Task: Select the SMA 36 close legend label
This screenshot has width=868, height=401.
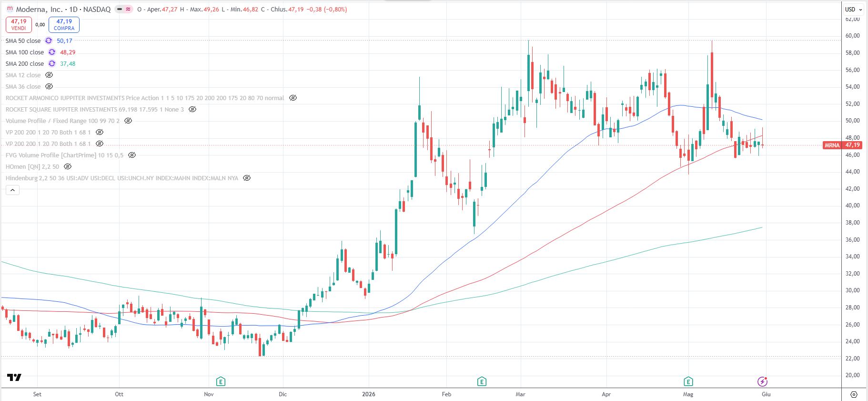Action: click(23, 87)
